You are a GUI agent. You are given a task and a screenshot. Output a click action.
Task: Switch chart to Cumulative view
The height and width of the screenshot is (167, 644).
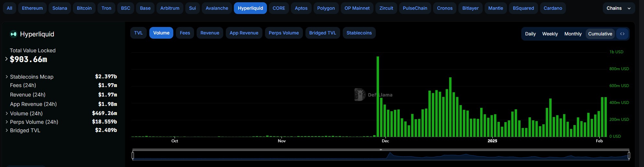click(x=600, y=34)
